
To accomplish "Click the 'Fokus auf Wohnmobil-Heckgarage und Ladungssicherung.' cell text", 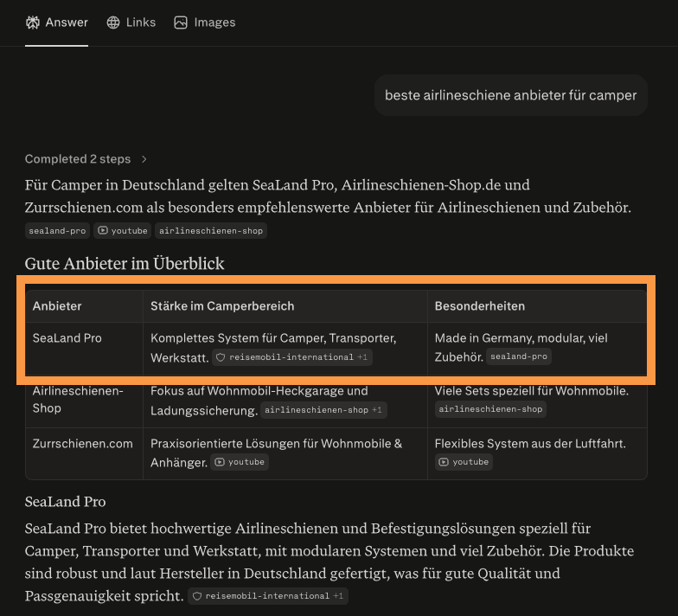I will coord(259,401).
